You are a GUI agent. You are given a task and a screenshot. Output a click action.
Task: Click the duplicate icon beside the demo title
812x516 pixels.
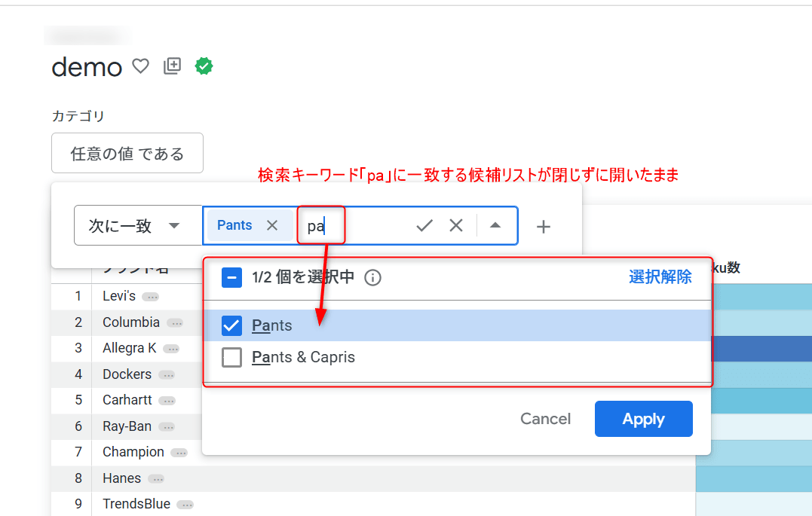pos(172,66)
